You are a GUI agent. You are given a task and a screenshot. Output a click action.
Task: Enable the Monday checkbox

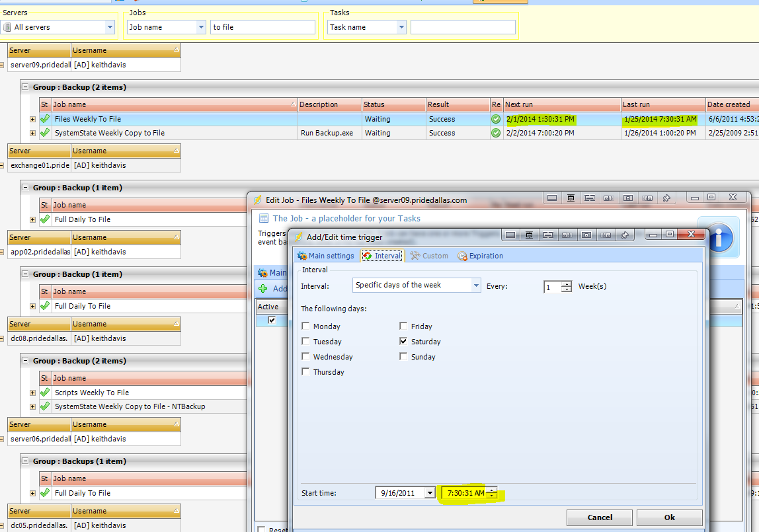[x=305, y=326]
